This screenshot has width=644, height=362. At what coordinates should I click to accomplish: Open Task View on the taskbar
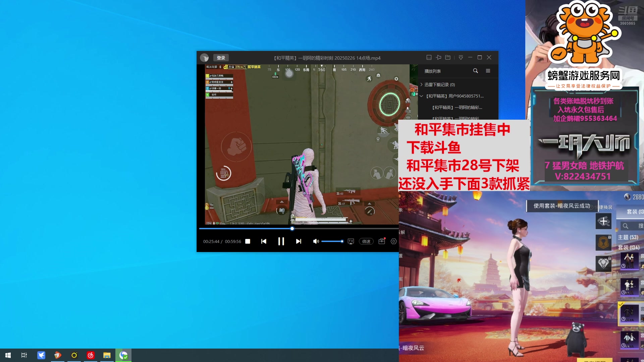pos(24,355)
